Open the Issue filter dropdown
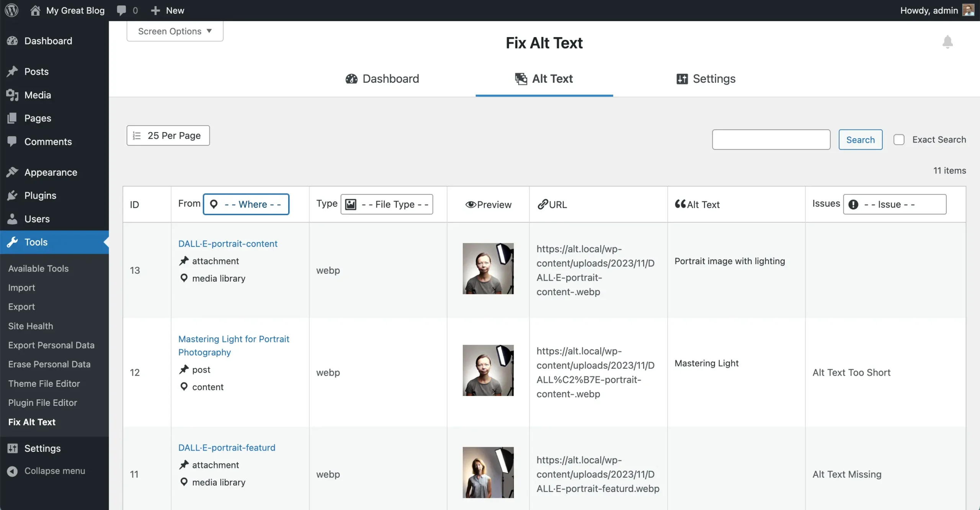This screenshot has width=980, height=510. click(895, 204)
